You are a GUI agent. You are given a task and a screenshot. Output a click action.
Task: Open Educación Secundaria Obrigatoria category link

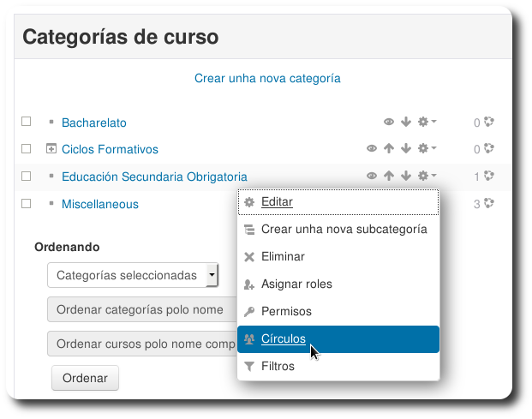[154, 177]
